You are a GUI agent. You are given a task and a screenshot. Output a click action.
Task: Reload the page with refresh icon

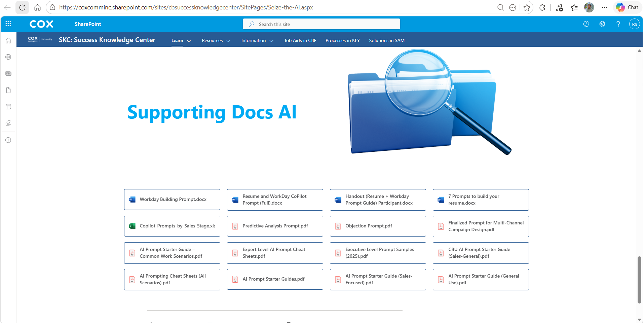22,7
